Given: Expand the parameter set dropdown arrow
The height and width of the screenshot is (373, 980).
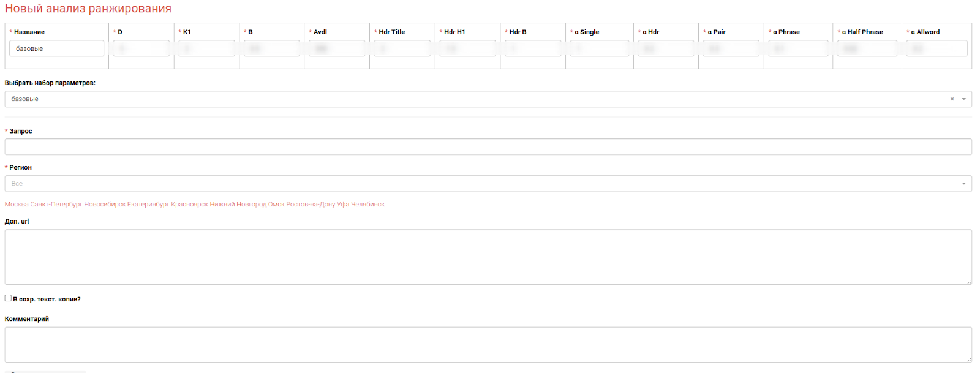Looking at the screenshot, I should 963,99.
